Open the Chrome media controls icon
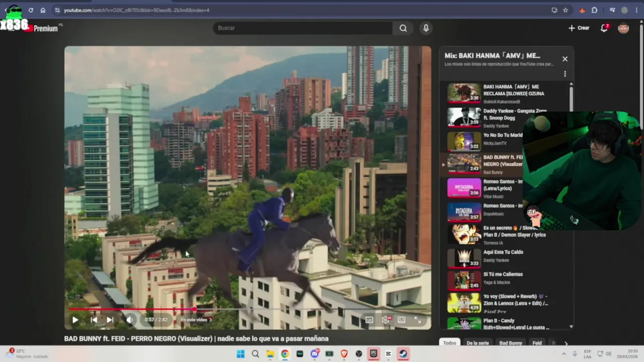 612,10
